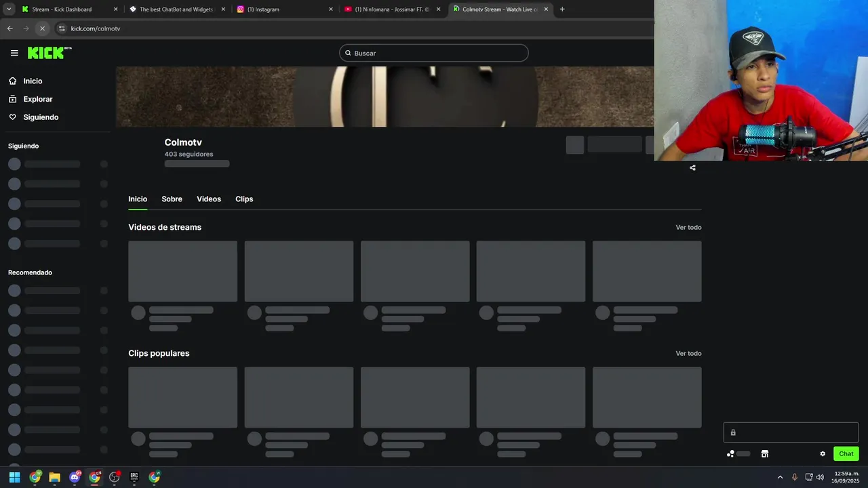Switch to the Videos tab

coord(209,199)
